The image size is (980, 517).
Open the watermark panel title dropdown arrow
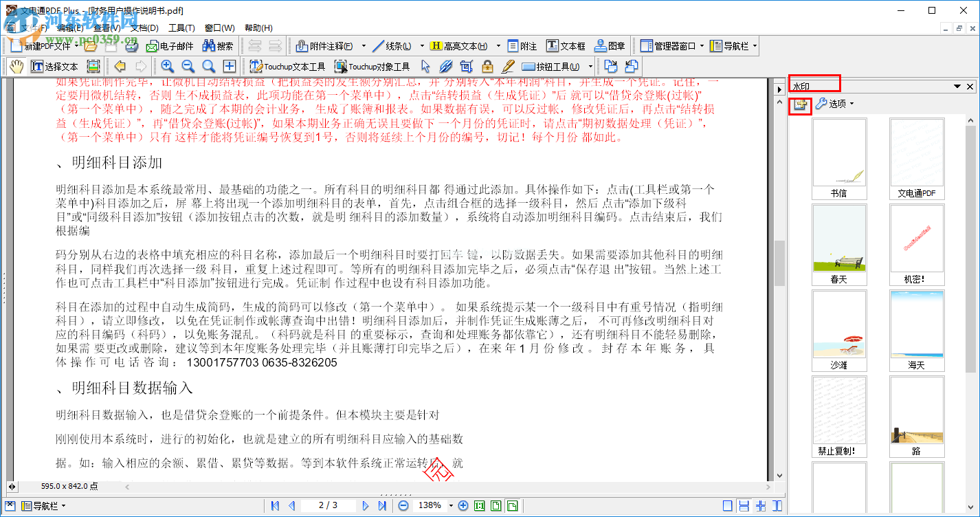coord(957,87)
